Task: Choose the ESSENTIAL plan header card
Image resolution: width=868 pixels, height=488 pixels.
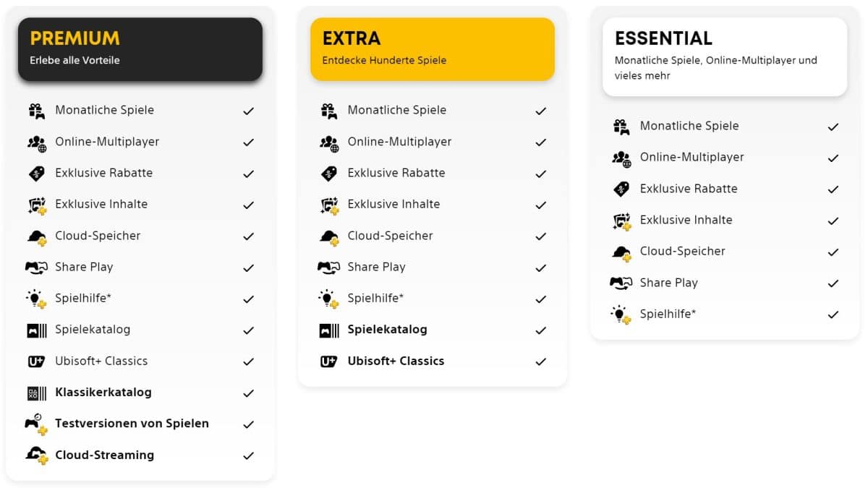Action: click(725, 56)
